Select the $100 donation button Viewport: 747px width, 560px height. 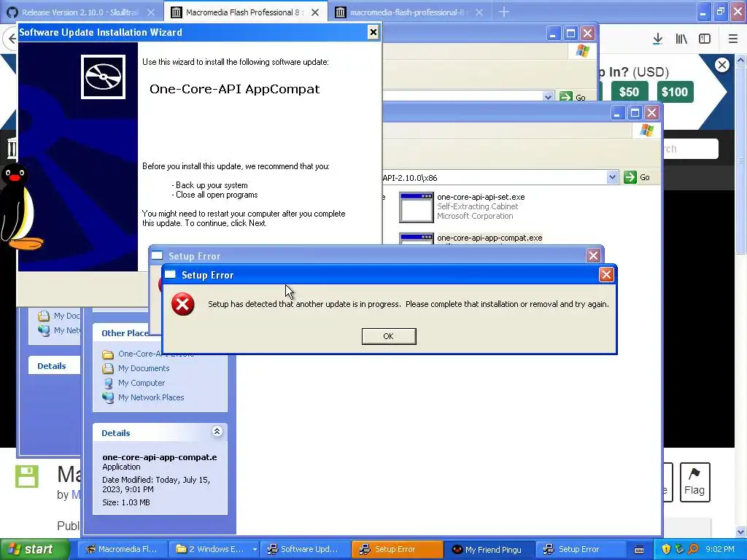coord(675,92)
